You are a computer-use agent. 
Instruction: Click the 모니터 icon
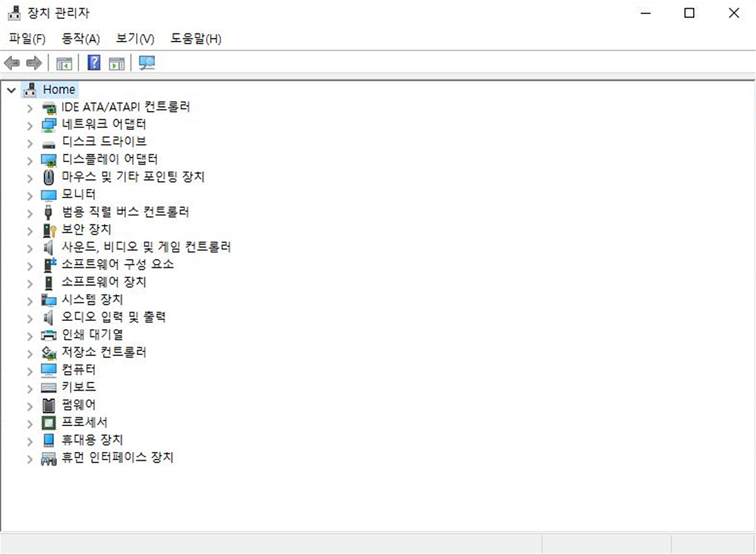pyautogui.click(x=49, y=195)
